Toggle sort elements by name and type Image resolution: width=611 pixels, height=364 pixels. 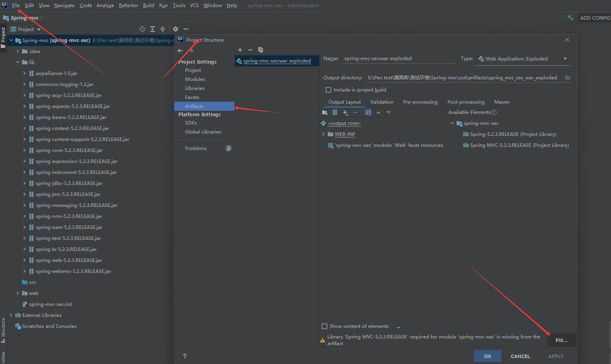(368, 113)
